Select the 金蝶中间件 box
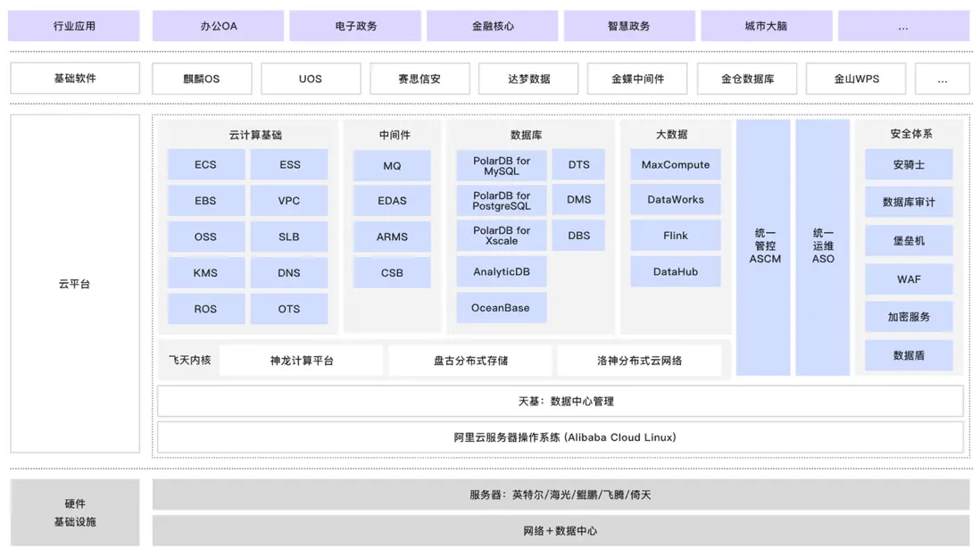Viewport: 980px width, 557px height. (637, 79)
